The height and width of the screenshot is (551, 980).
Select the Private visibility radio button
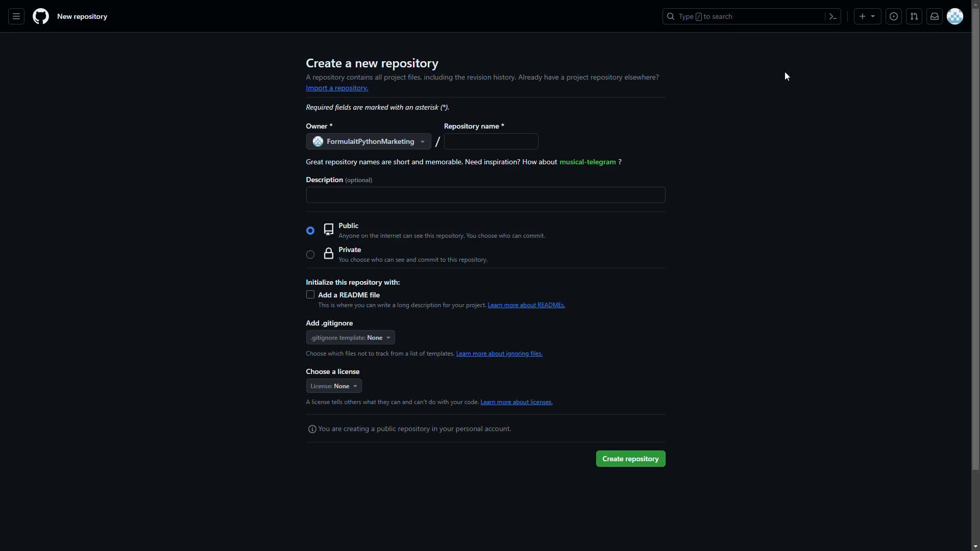click(x=310, y=255)
